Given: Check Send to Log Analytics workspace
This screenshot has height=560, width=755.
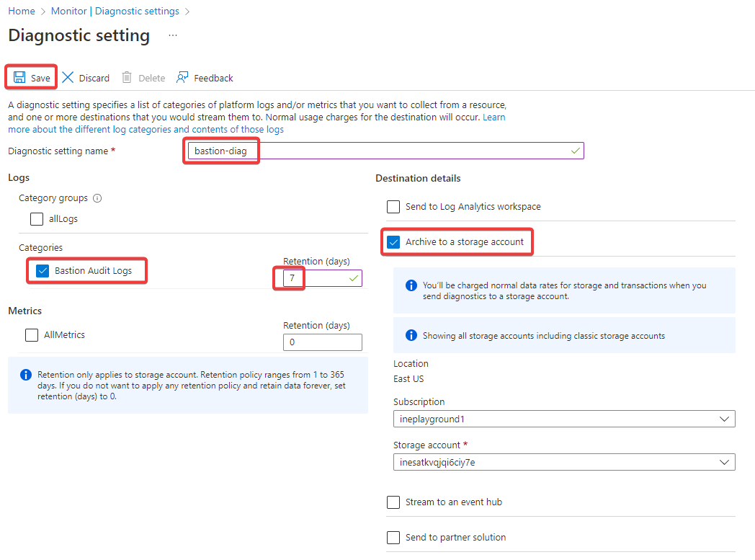Looking at the screenshot, I should (393, 207).
